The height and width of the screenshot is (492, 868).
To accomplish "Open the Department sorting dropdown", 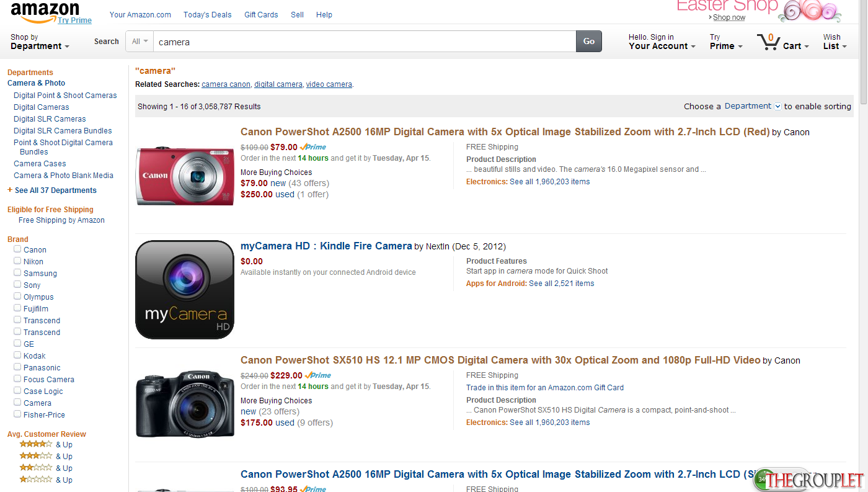I will click(x=753, y=106).
